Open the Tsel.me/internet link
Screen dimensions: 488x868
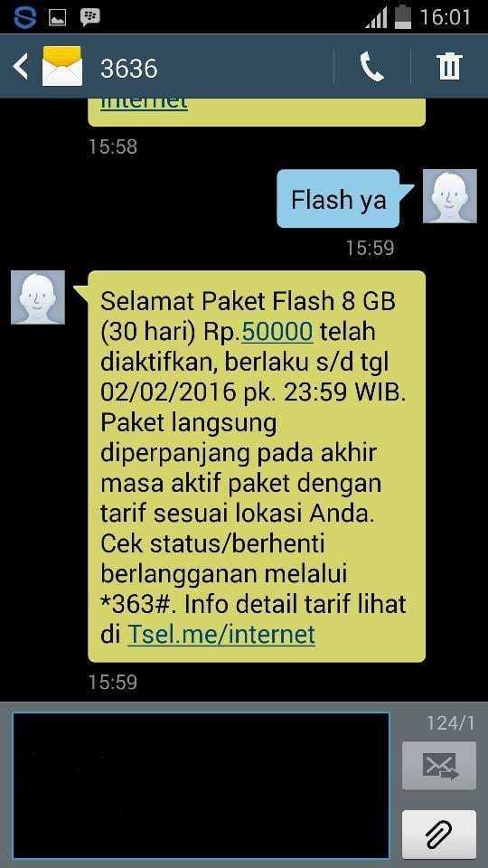(221, 634)
